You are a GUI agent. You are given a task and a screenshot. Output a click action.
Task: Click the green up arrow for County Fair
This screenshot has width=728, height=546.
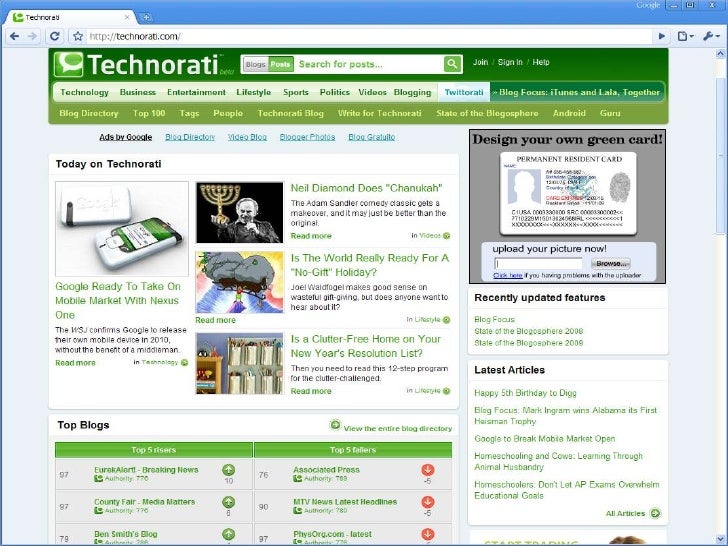click(x=228, y=502)
